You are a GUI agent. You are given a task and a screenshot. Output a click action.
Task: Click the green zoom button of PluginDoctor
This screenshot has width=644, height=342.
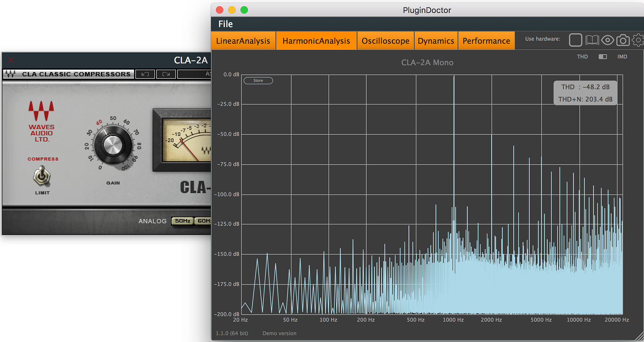pos(244,10)
